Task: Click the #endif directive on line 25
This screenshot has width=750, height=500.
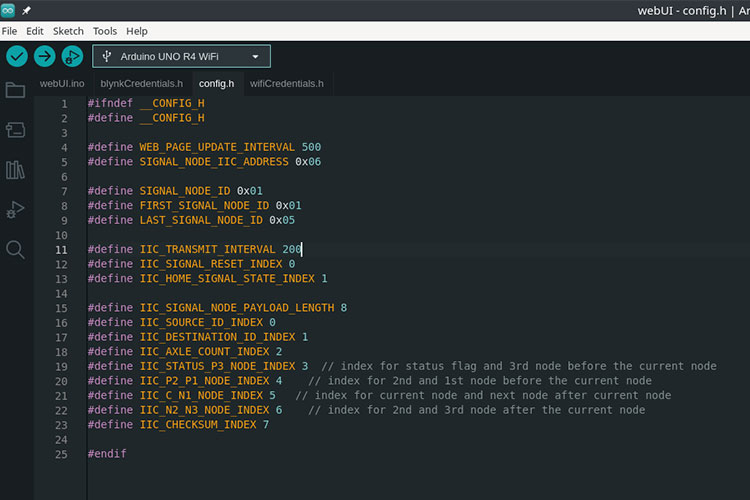Action: click(x=107, y=454)
